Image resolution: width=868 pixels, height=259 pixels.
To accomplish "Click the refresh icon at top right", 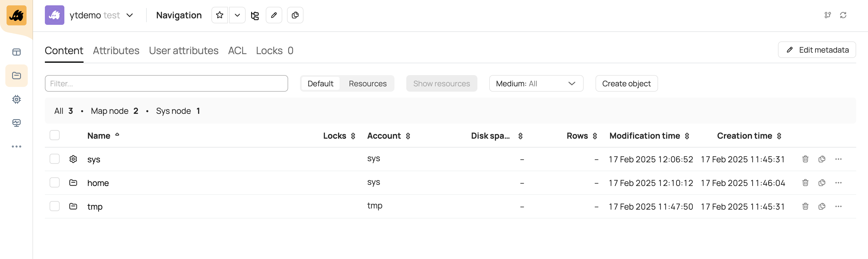I will [843, 15].
